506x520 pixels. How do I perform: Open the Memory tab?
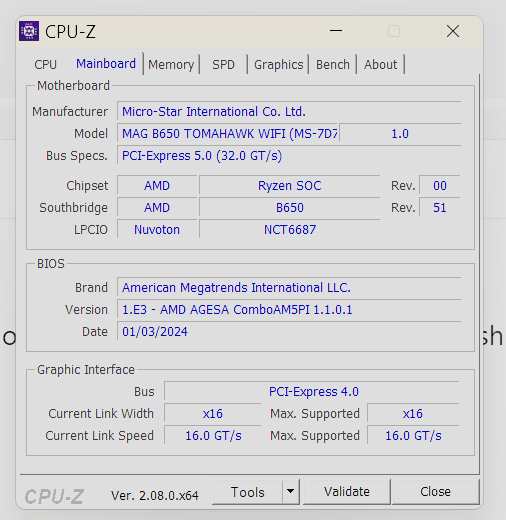pos(171,64)
